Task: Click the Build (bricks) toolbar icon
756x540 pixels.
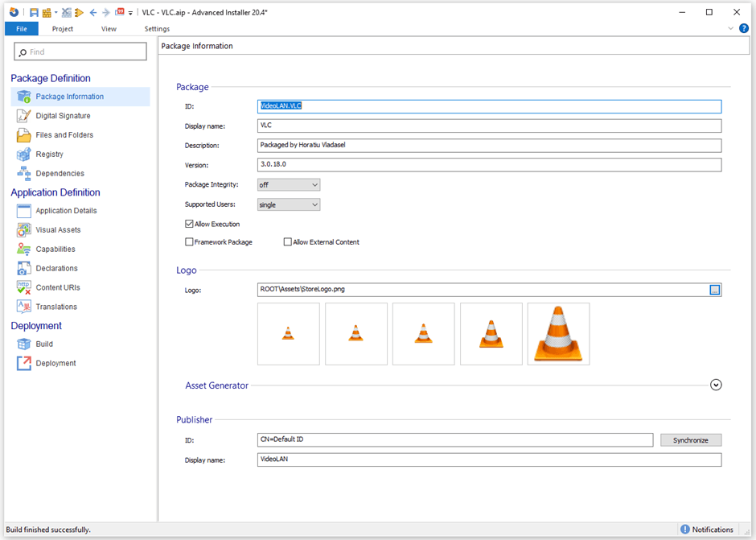Action: pos(47,13)
